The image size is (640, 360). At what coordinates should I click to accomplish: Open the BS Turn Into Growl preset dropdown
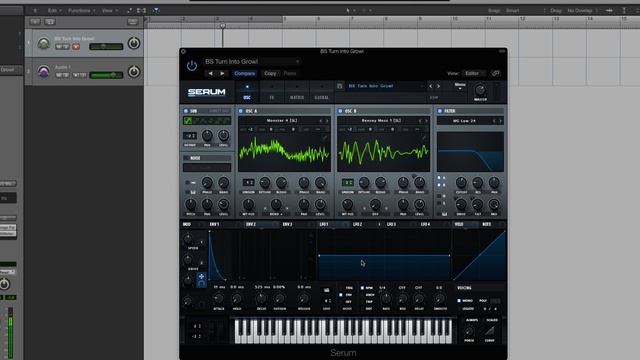coord(252,62)
